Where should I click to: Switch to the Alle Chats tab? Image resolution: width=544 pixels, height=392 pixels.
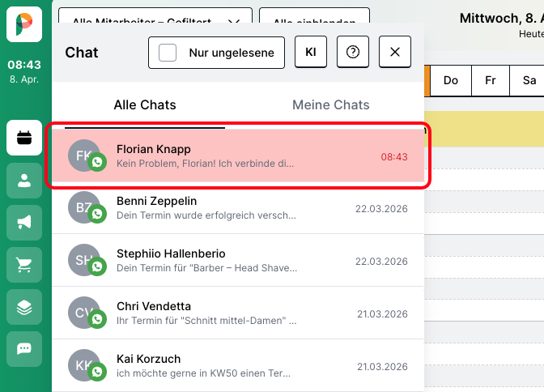(x=145, y=104)
